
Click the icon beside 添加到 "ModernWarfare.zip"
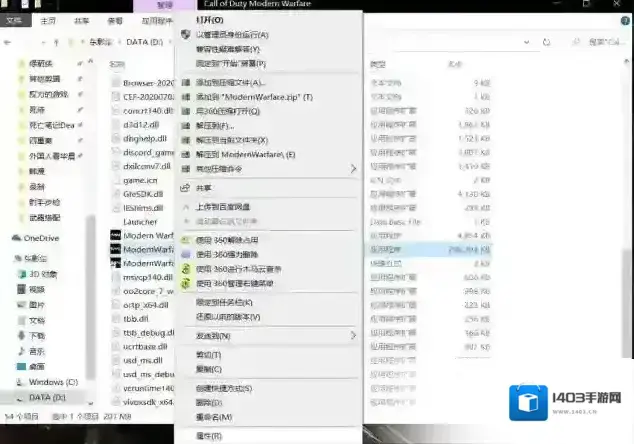point(186,97)
